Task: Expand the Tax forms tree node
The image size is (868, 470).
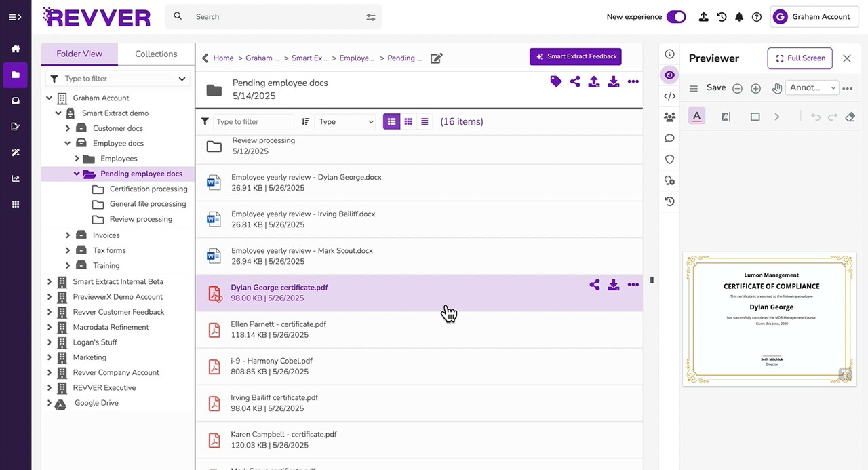Action: (x=68, y=250)
